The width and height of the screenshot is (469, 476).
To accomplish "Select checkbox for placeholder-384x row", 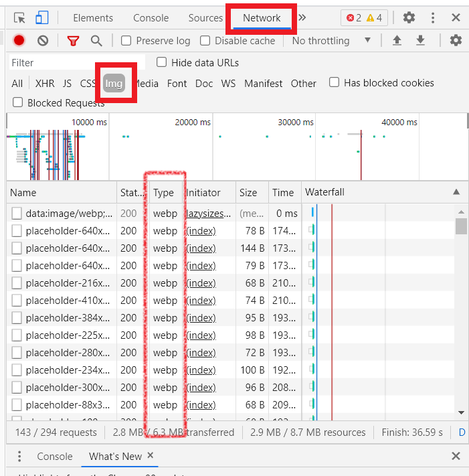I will point(17,317).
